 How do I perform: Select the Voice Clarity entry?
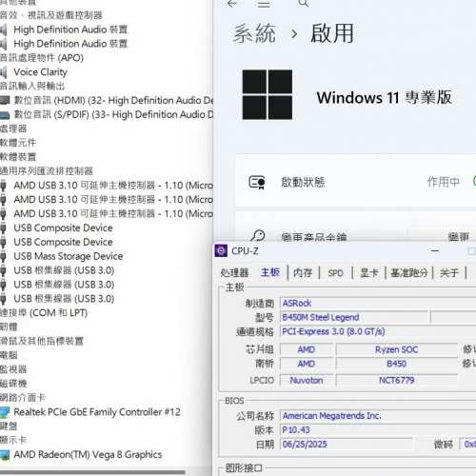coord(41,72)
